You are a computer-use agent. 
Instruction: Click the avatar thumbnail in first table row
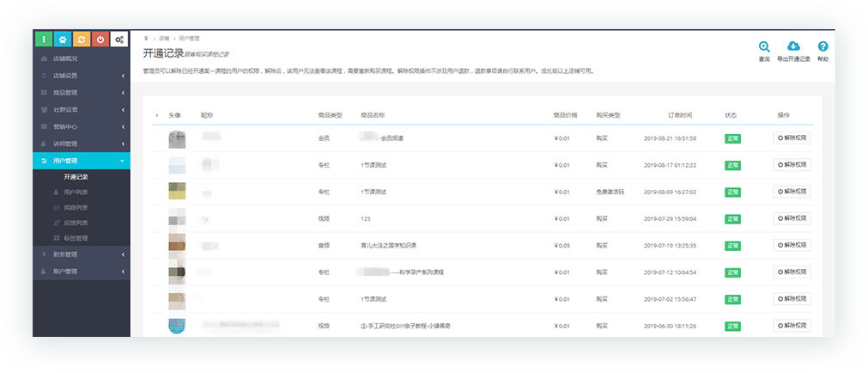point(178,138)
